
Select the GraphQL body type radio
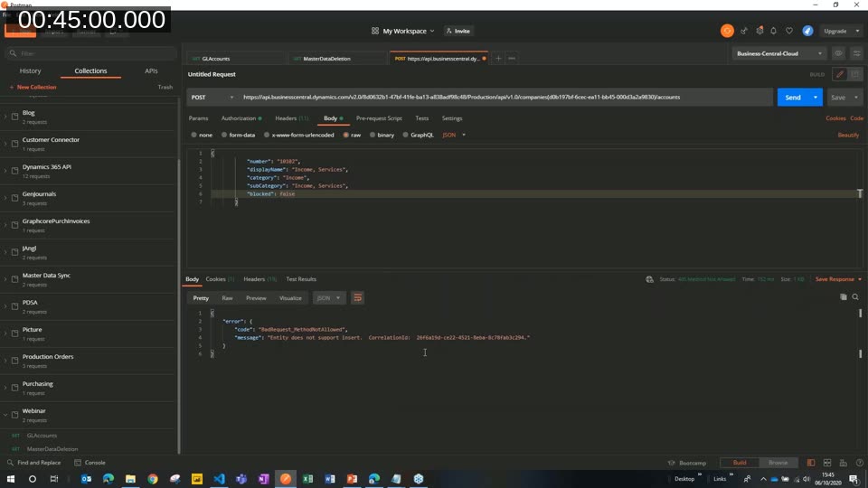(406, 135)
